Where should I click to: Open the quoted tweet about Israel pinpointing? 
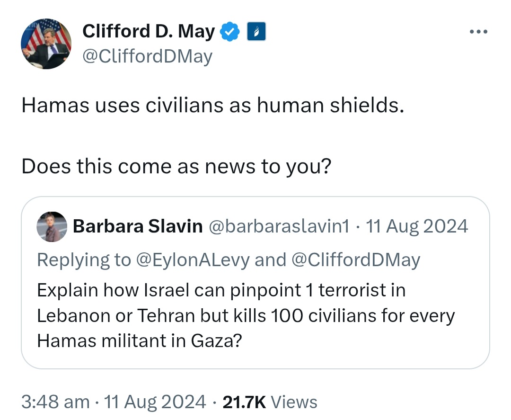[x=255, y=283]
